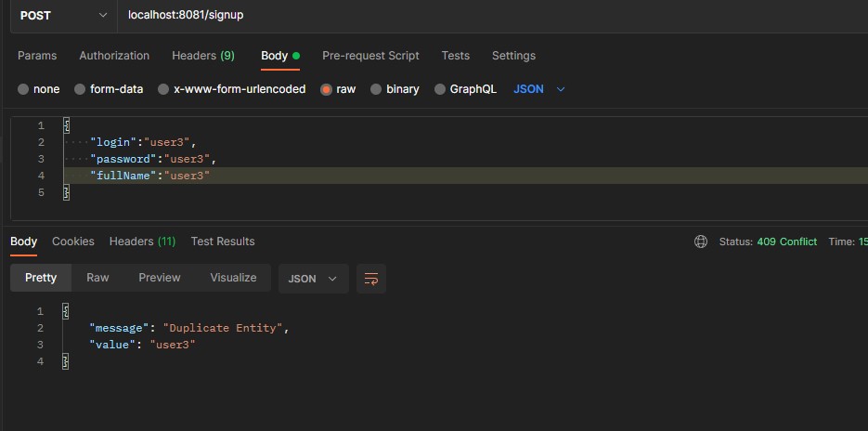This screenshot has height=431, width=868.
Task: Click the Time label in the response bar
Action: 841,242
